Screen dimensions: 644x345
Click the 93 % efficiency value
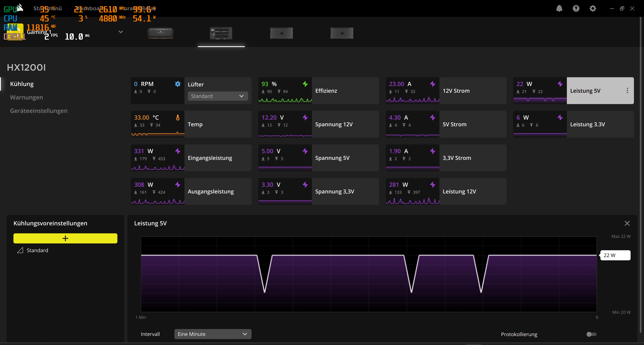pos(269,84)
